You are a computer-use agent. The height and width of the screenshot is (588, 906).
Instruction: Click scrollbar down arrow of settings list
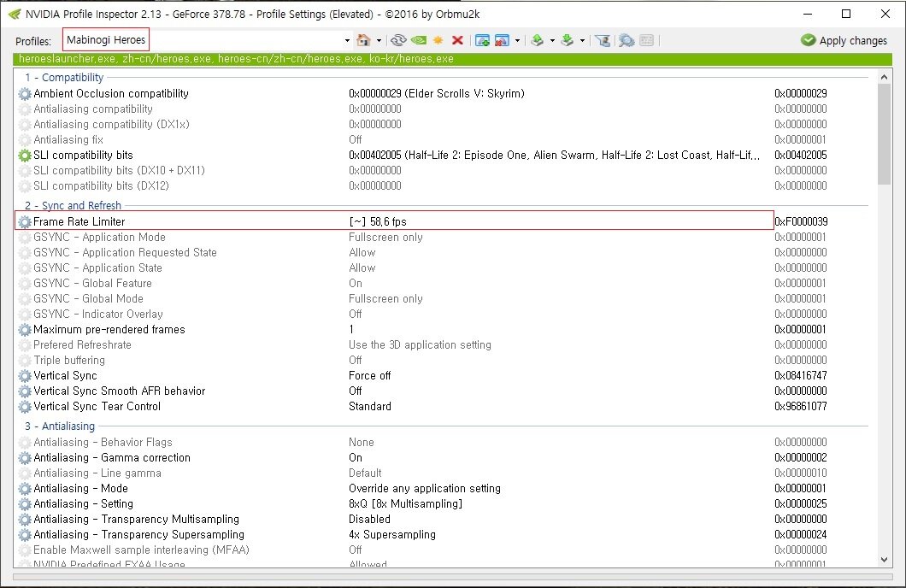click(x=884, y=559)
